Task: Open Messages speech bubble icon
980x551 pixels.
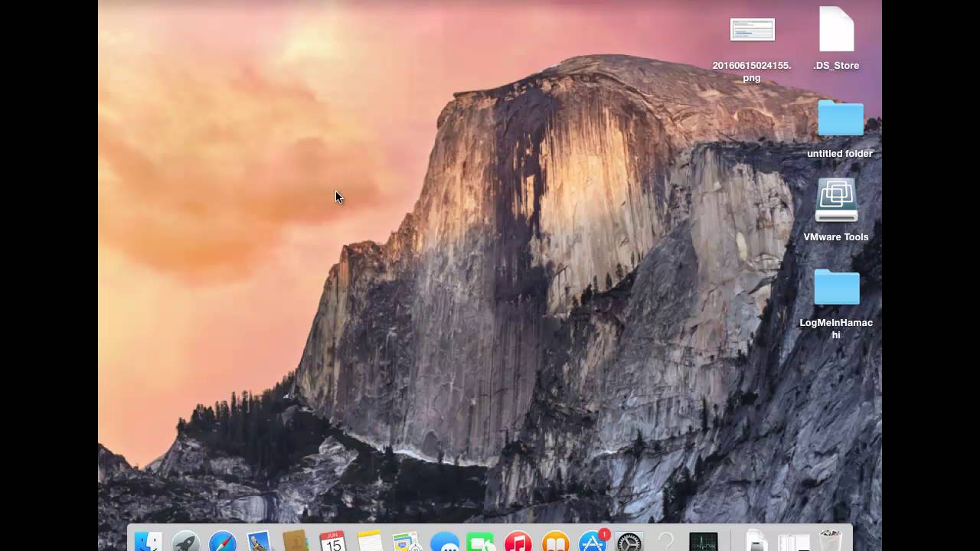Action: click(444, 542)
